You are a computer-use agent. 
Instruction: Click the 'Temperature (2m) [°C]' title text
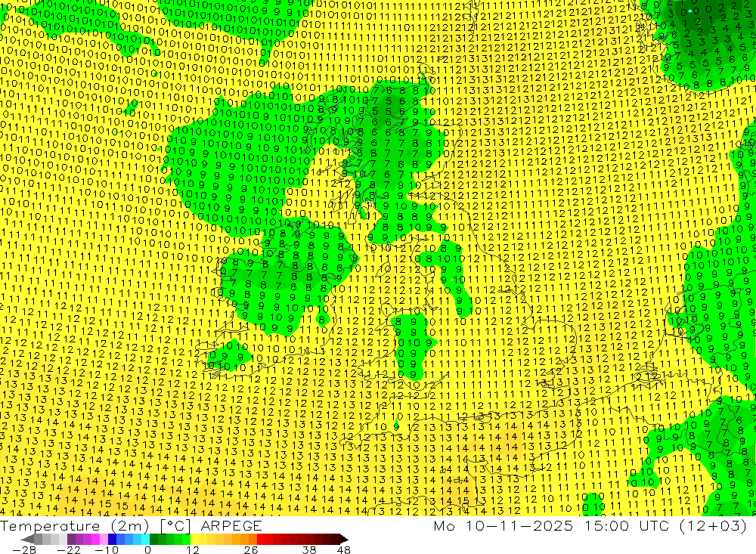pos(95,525)
